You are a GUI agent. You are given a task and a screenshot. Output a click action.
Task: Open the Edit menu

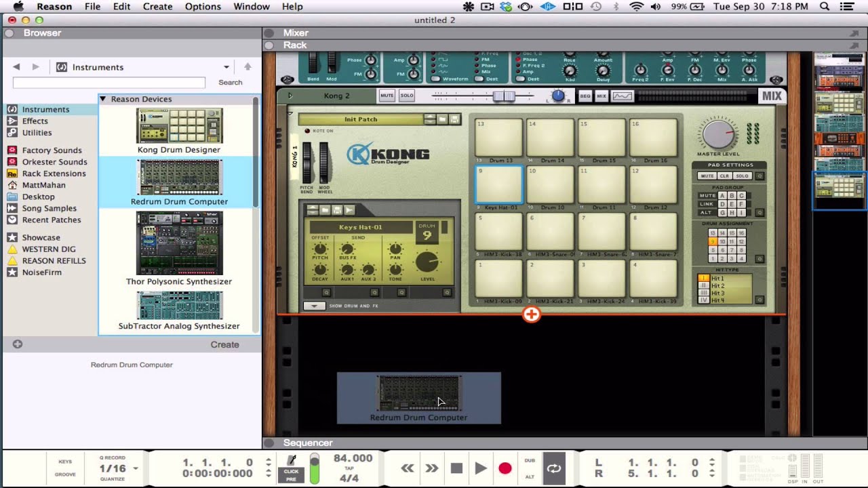(x=122, y=6)
